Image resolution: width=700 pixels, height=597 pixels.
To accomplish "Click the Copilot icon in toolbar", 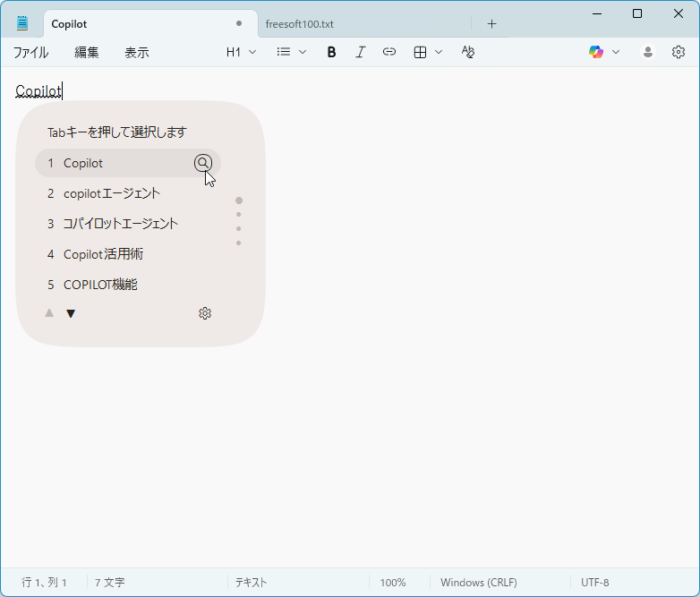I will pos(596,52).
